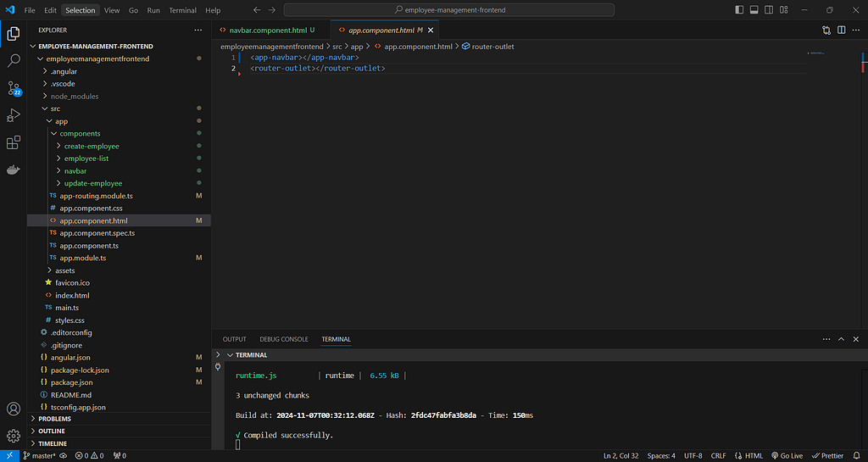Switch to the DEBUG CONSOLE panel tab

(x=283, y=339)
